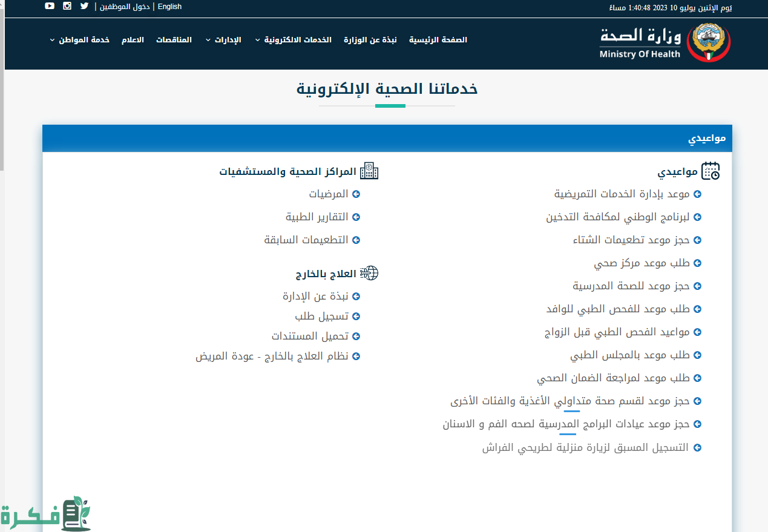Open طلب موعد لمراجعة الضمان الصحي link
The width and height of the screenshot is (768, 532).
tap(614, 378)
